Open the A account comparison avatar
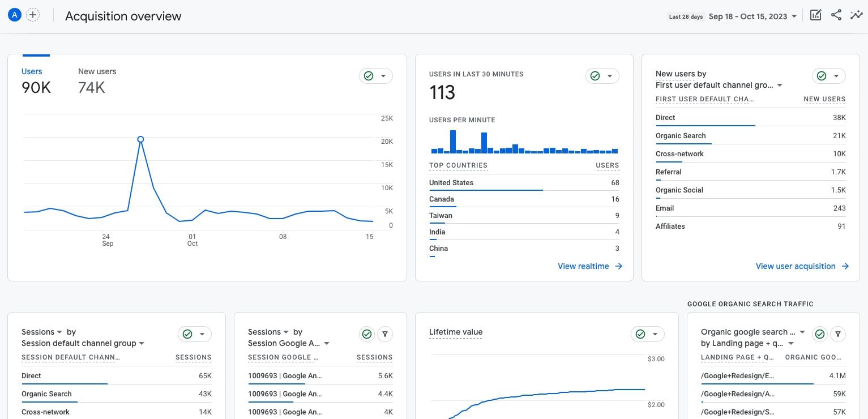 (x=14, y=14)
